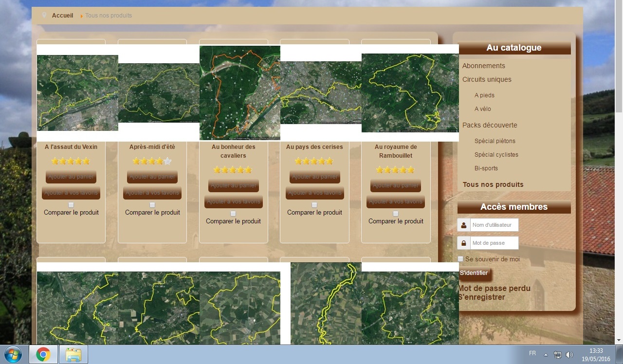Open Google Chrome from the taskbar
This screenshot has height=364, width=623.
(x=43, y=355)
